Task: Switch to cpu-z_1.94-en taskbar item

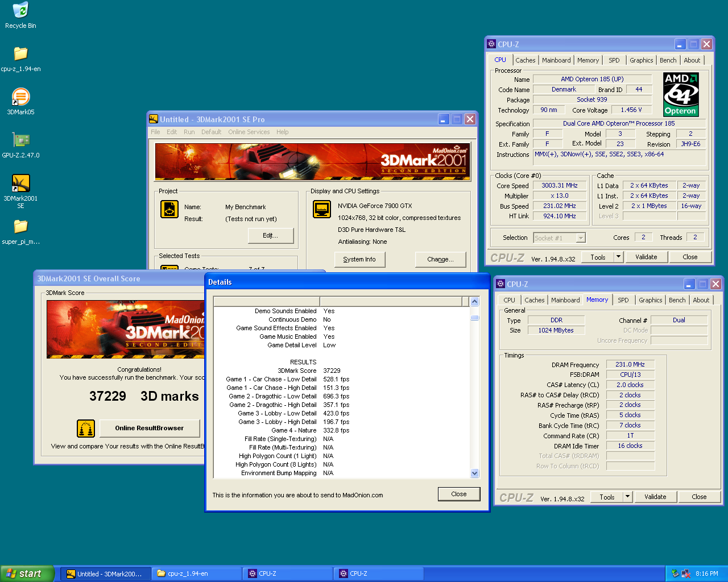Action: [196, 573]
